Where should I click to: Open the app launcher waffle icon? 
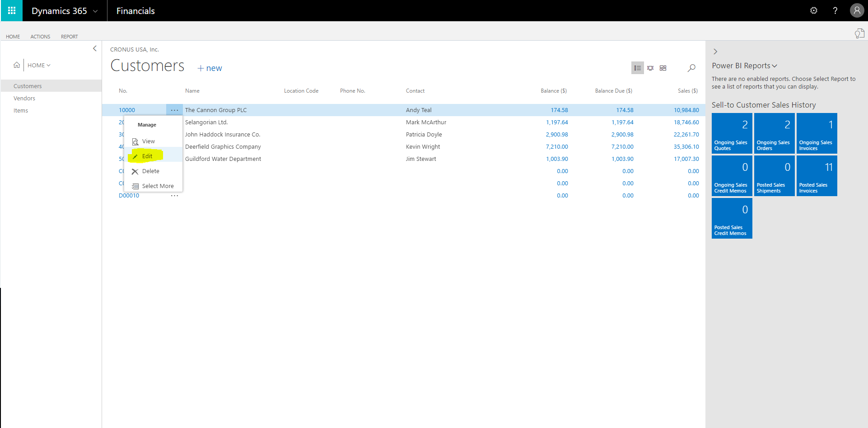tap(12, 10)
